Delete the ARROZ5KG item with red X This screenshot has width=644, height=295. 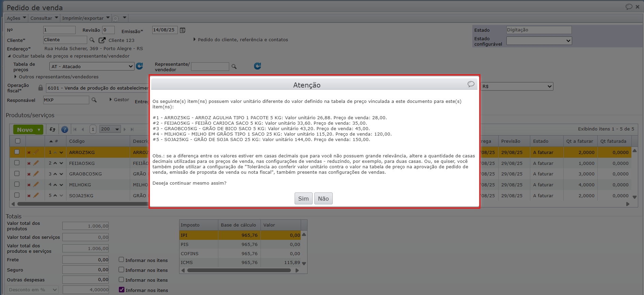[x=29, y=152]
